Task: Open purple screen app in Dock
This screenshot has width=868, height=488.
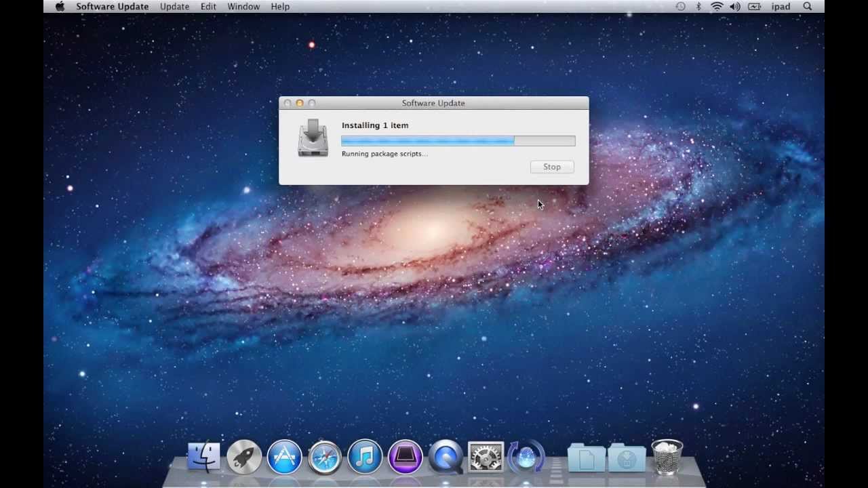Action: click(x=406, y=457)
